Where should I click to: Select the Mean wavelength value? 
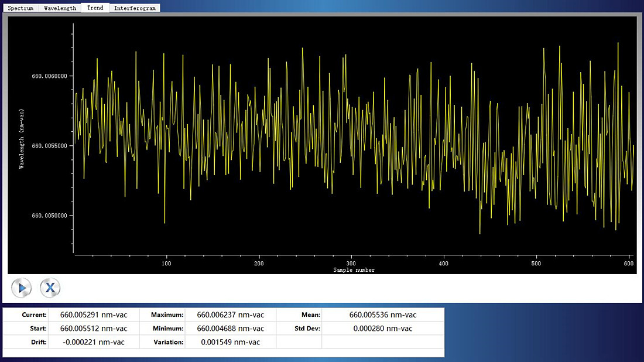(x=383, y=315)
